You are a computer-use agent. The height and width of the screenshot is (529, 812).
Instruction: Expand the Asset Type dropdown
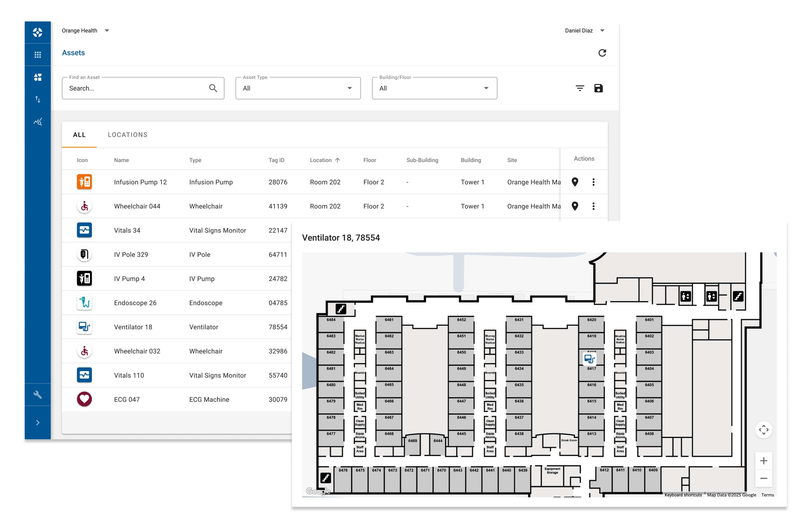tap(298, 88)
